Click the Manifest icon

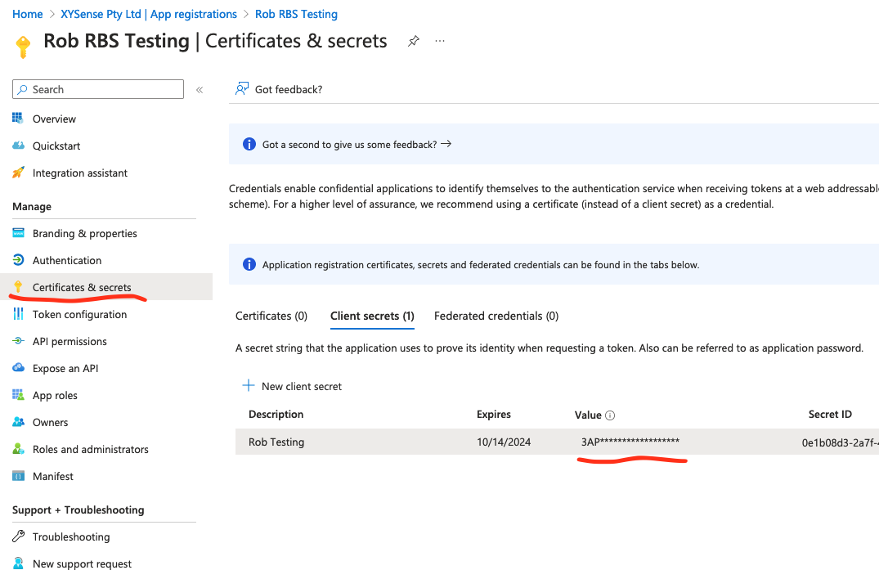18,476
